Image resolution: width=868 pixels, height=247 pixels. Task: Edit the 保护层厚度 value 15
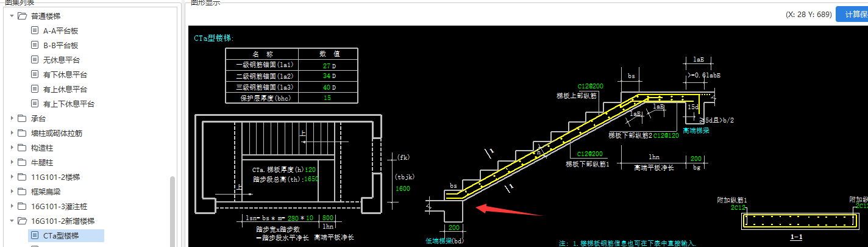(x=327, y=98)
